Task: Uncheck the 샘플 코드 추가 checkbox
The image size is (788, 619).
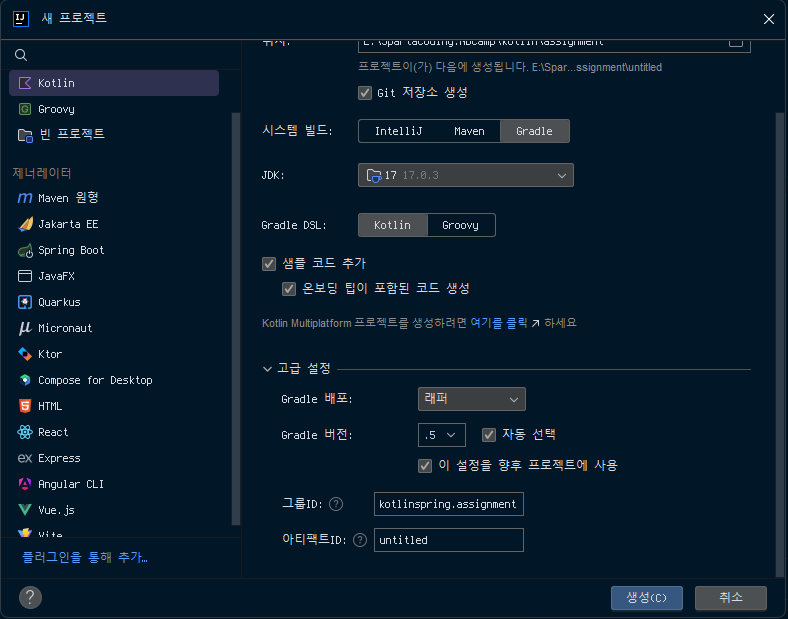Action: coord(269,264)
